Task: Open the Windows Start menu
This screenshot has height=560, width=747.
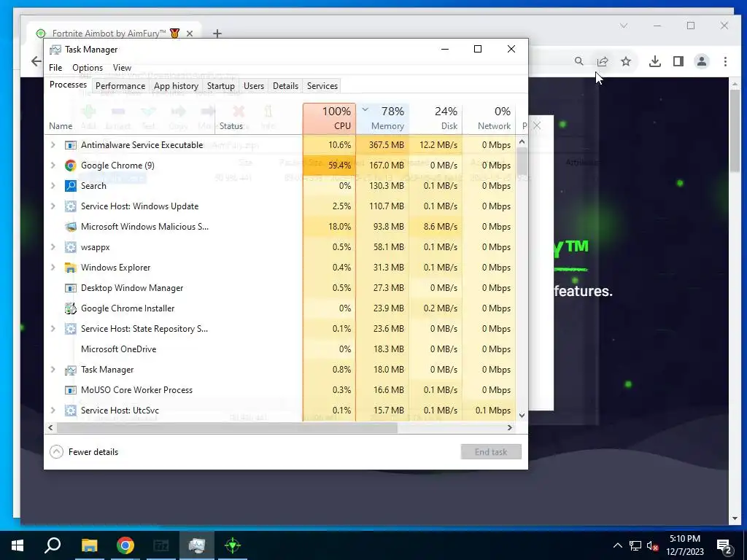Action: [18, 545]
